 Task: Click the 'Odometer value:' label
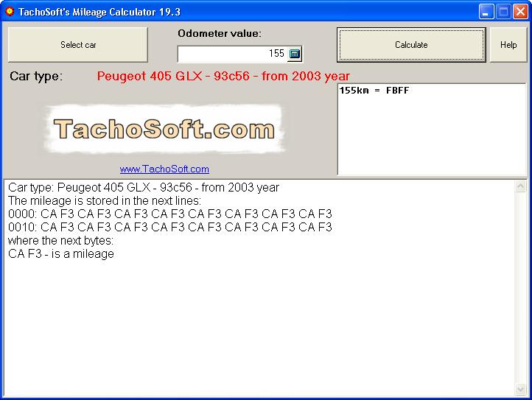pyautogui.click(x=220, y=33)
